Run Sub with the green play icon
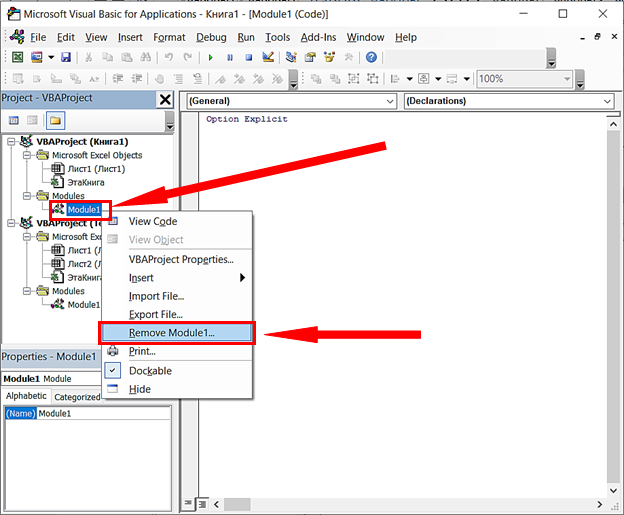This screenshot has width=624, height=515. (211, 58)
